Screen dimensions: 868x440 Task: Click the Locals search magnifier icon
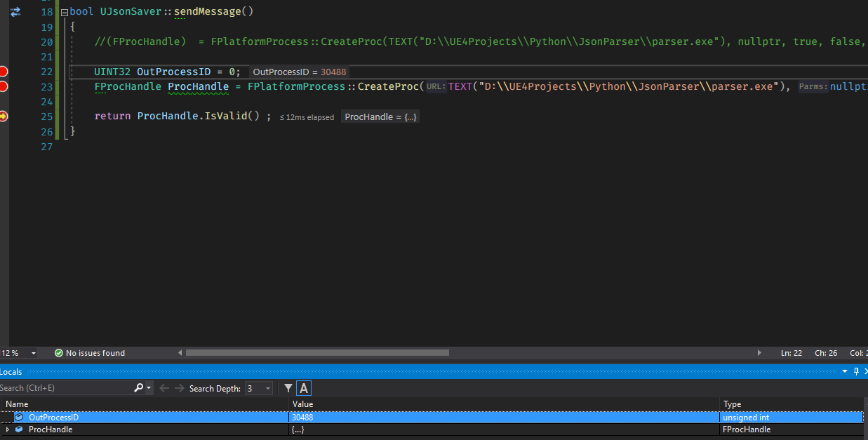click(138, 388)
